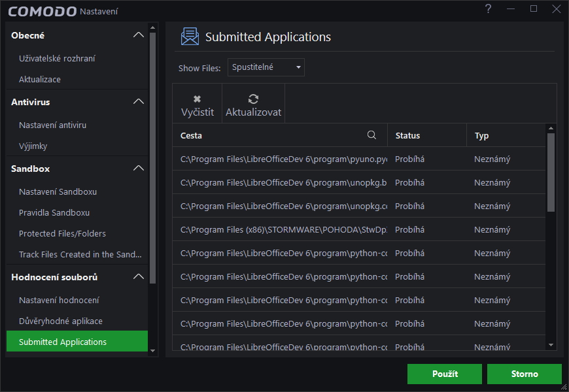Collapse the Antivirus section
Viewport: 569px width, 392px height.
[x=138, y=102]
